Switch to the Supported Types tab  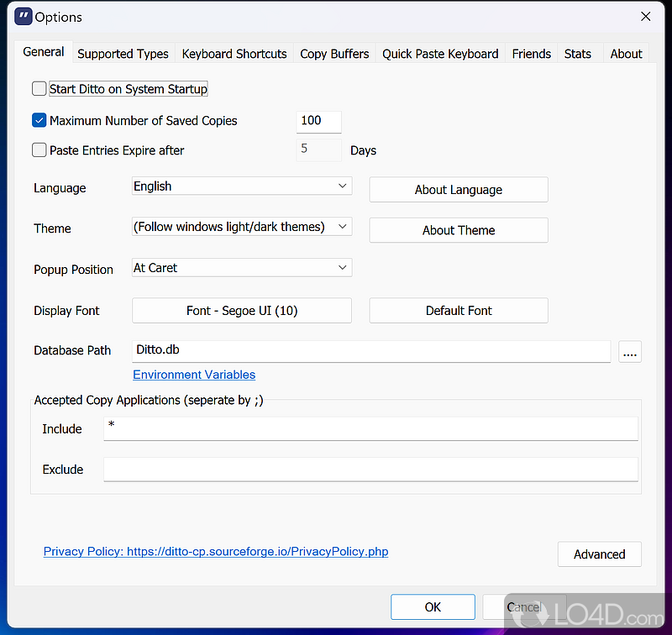123,53
